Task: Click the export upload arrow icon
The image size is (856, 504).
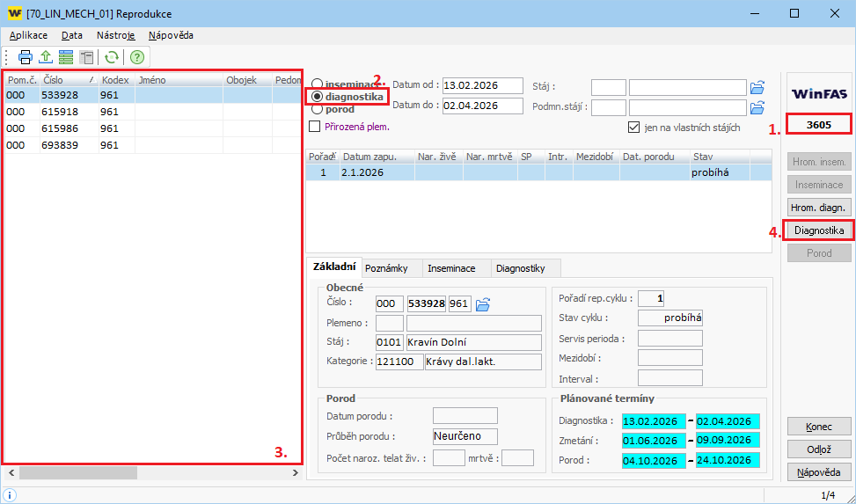Action: 46,57
